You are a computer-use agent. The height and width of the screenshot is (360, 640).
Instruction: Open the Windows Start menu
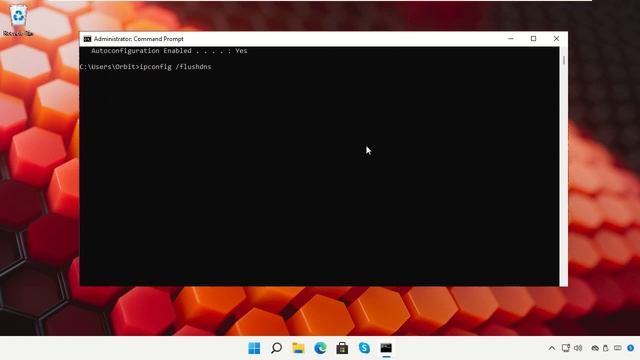point(254,348)
